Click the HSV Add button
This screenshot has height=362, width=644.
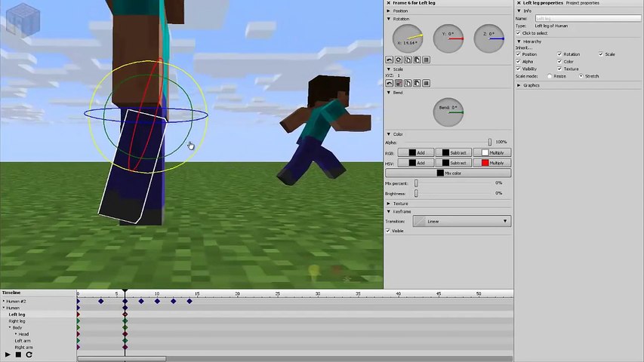416,163
